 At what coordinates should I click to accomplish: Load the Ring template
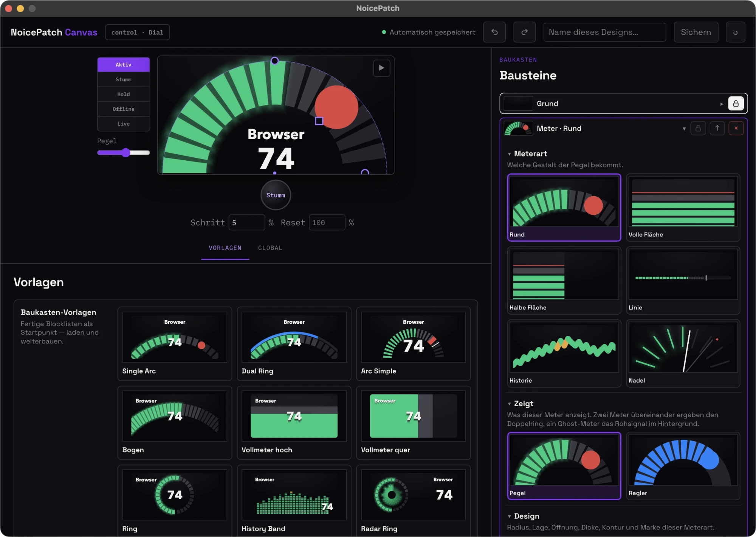175,501
